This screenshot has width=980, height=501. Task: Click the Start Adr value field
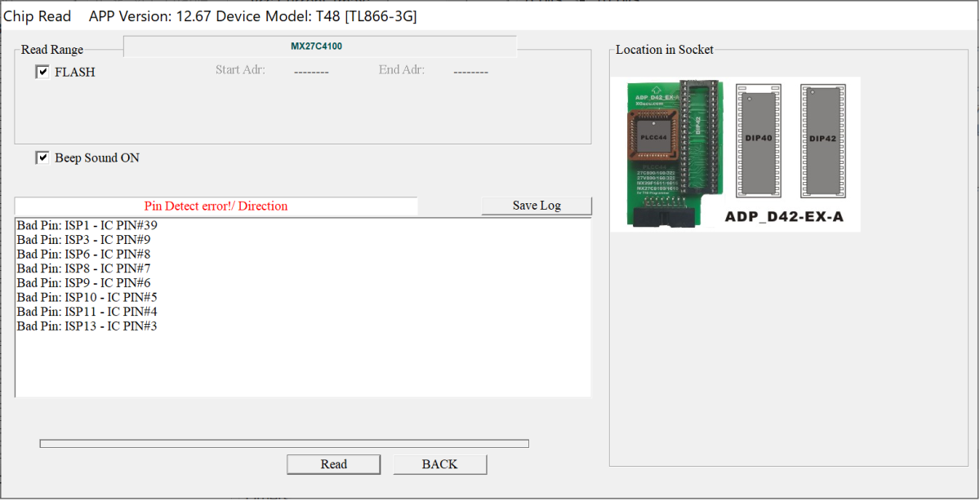(x=310, y=72)
